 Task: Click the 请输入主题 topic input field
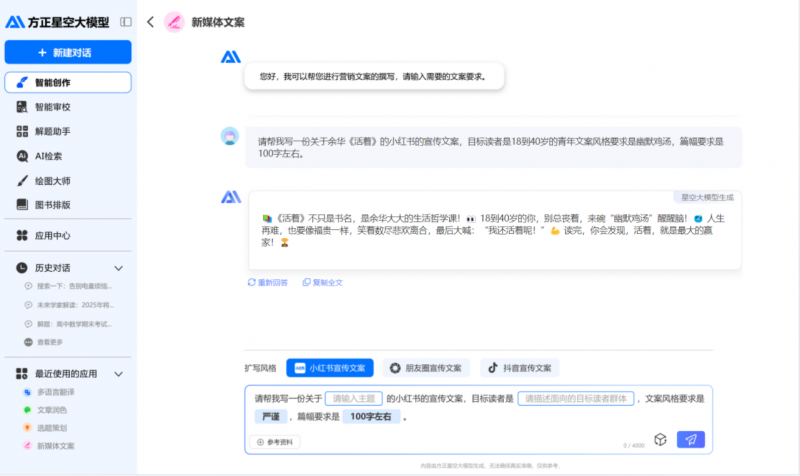[354, 398]
